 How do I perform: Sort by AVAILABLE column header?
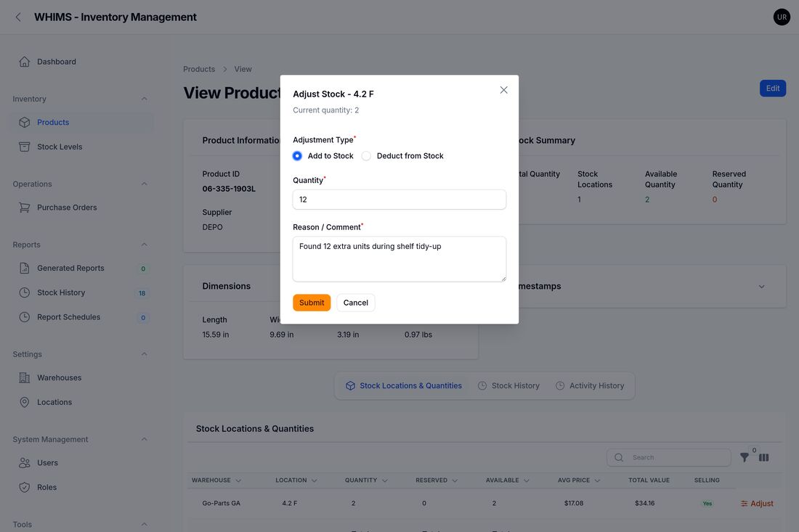click(x=507, y=480)
